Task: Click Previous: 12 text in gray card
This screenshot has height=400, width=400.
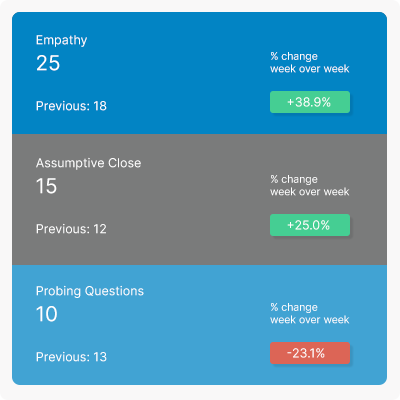Action: 71,229
